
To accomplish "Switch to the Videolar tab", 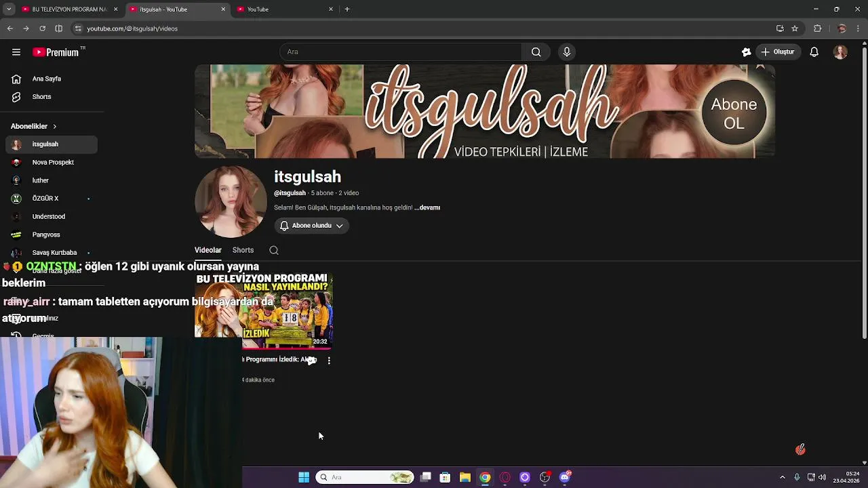I will pyautogui.click(x=208, y=250).
